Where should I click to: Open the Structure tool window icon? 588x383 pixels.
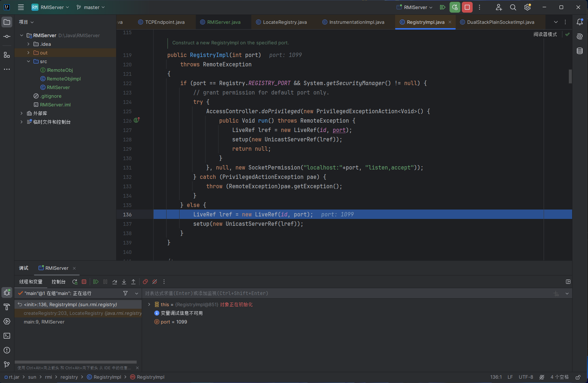tap(7, 55)
